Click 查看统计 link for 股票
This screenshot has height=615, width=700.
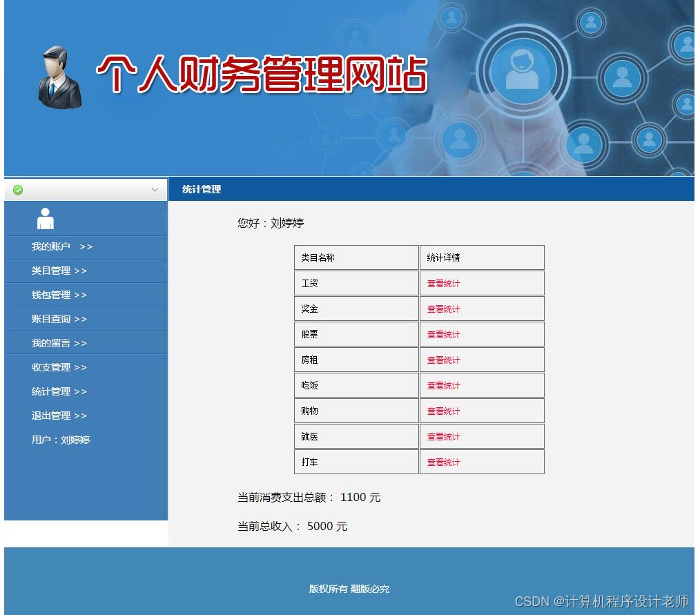click(443, 334)
